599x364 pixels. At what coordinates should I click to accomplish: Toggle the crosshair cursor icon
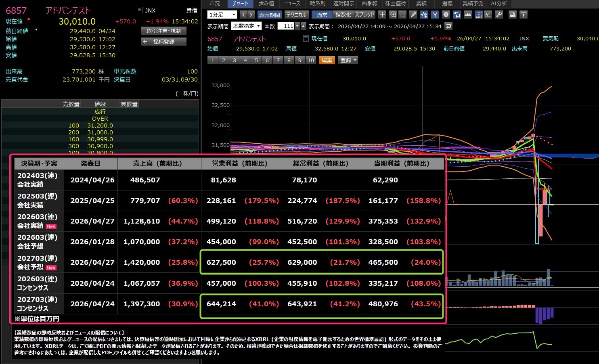pyautogui.click(x=382, y=15)
